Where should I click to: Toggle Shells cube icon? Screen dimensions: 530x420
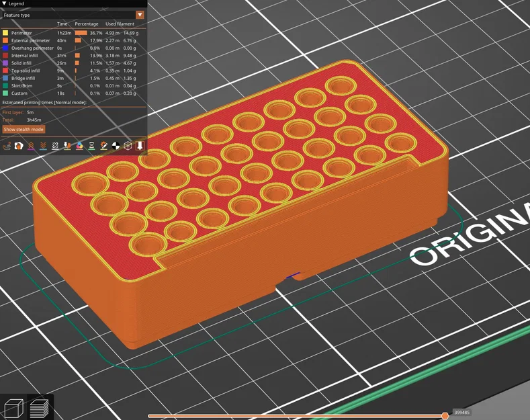(x=128, y=146)
